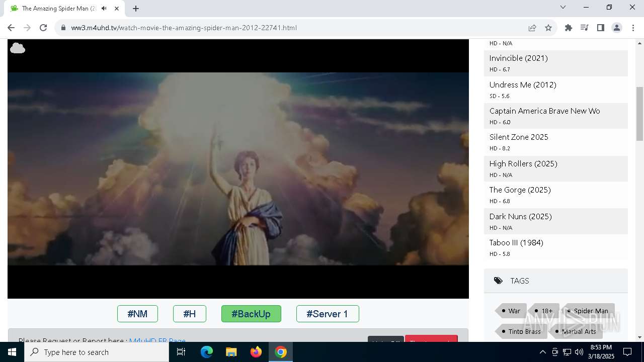Click the scrollbar down arrow
Screen dimensions: 644x362
[x=639, y=337]
